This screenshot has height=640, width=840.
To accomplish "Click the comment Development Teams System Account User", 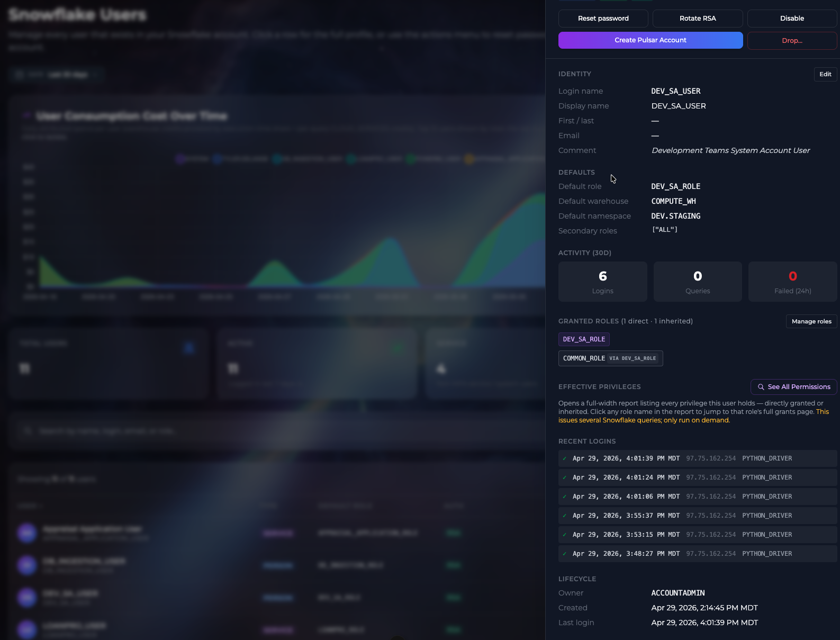I will tap(730, 150).
